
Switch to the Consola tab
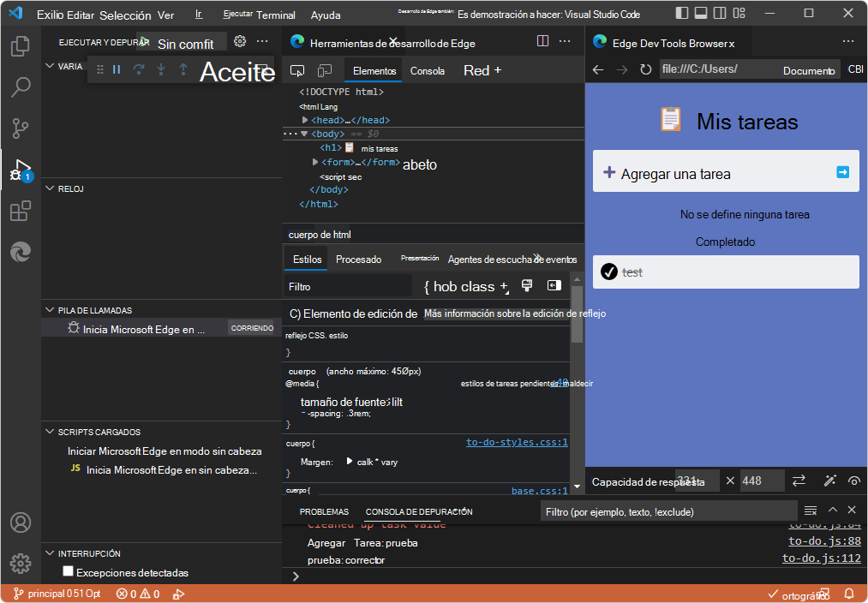[x=427, y=71]
